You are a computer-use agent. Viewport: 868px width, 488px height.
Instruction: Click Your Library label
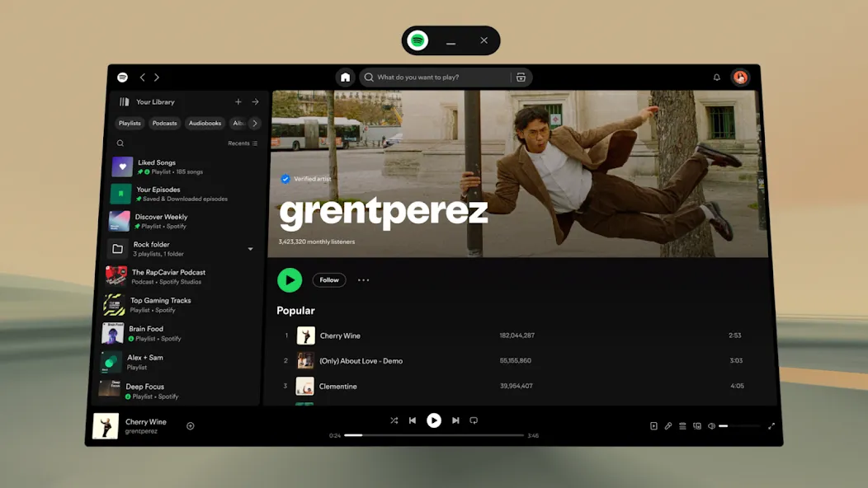pos(155,102)
